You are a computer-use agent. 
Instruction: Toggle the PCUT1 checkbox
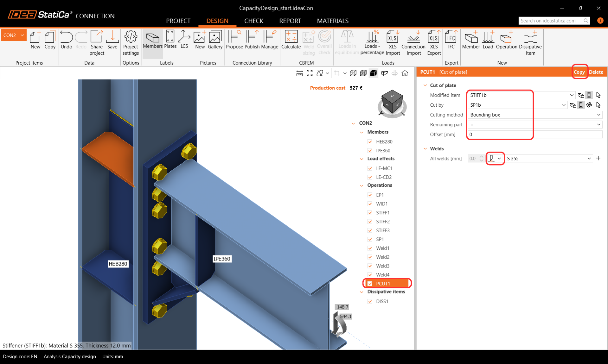click(370, 283)
